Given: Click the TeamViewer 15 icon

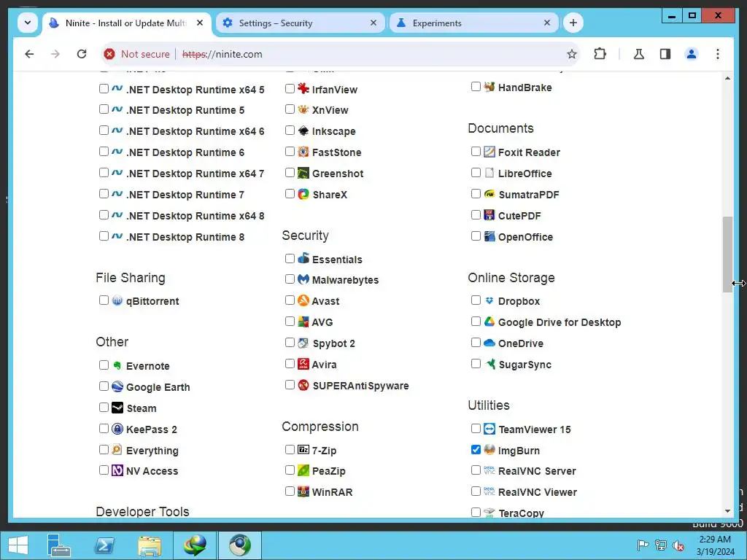Looking at the screenshot, I should [x=489, y=429].
